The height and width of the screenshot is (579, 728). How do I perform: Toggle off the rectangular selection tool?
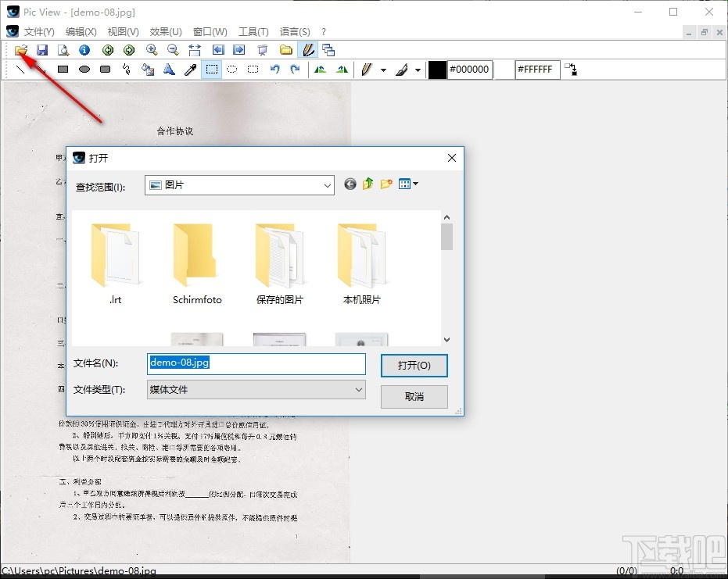[210, 69]
